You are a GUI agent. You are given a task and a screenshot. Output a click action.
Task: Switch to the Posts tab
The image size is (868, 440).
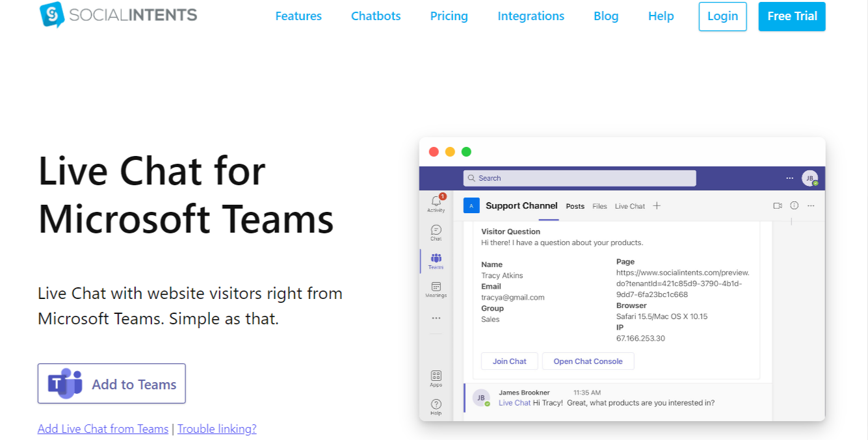pyautogui.click(x=575, y=206)
